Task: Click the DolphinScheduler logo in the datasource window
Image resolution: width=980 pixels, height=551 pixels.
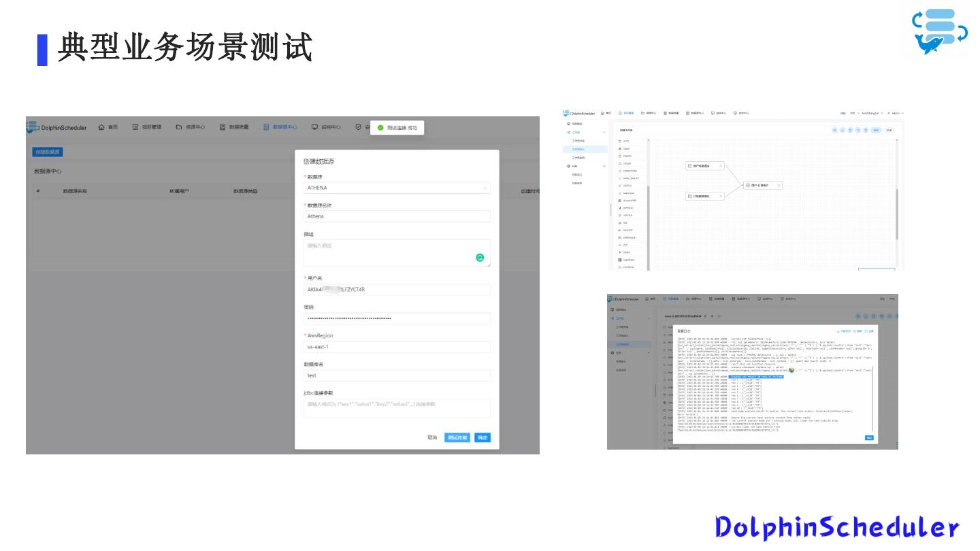Action: [x=57, y=127]
